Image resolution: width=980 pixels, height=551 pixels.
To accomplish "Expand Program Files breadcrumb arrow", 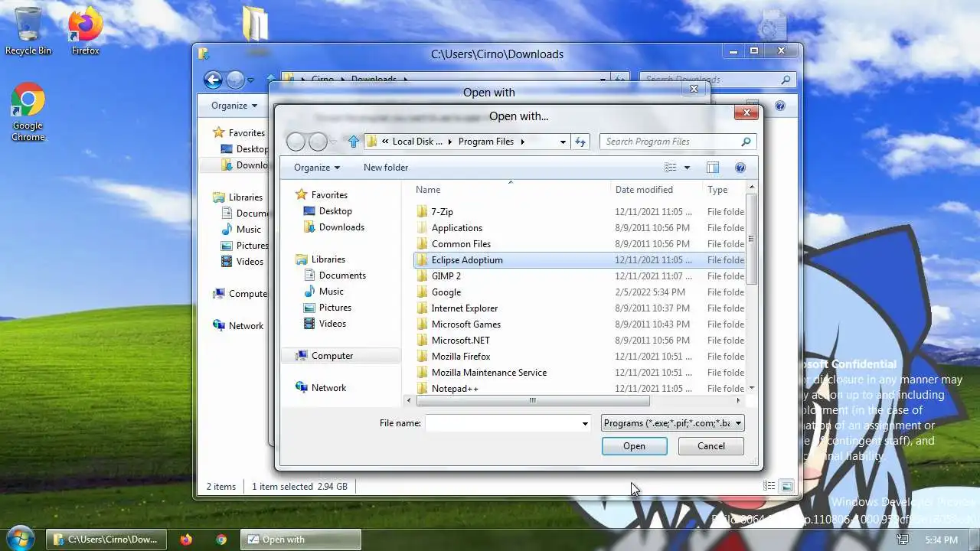I will 522,142.
